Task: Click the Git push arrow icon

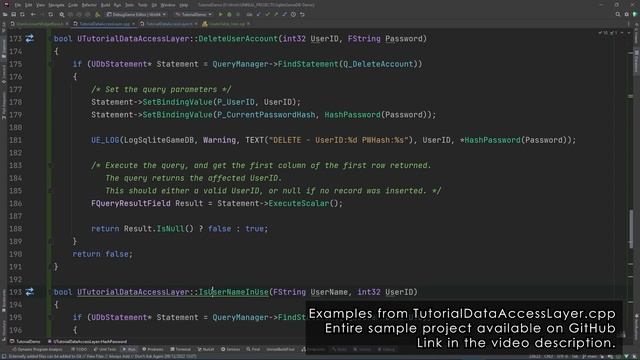Action: click(x=276, y=14)
